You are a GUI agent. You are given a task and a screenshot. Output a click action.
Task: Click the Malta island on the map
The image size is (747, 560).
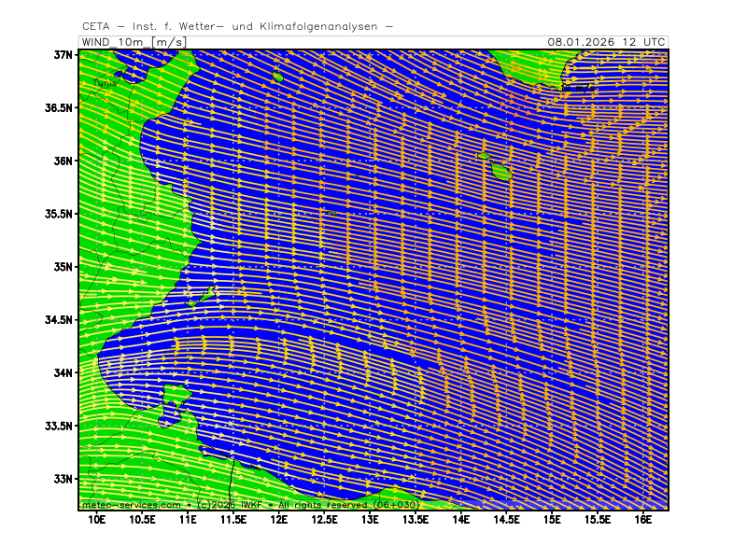[501, 172]
